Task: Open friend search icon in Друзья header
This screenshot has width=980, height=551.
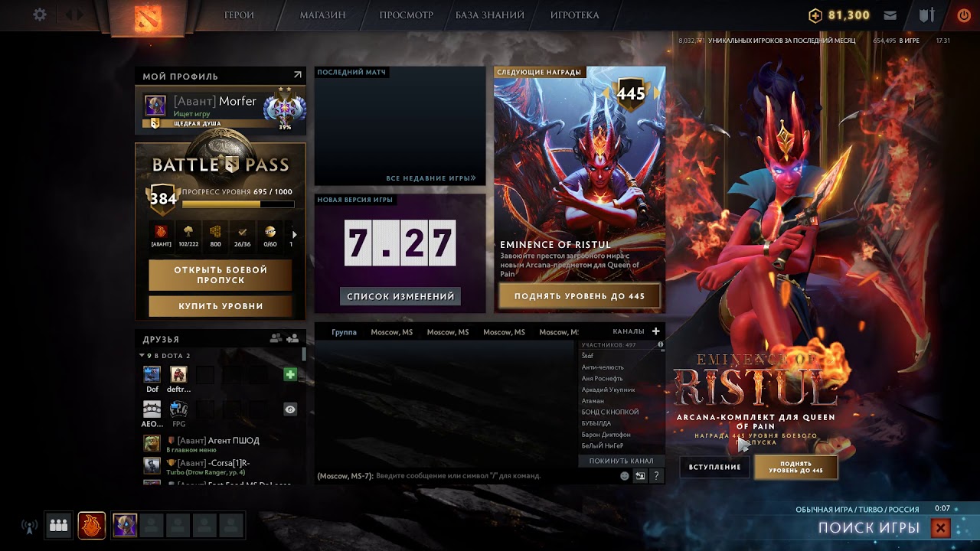Action: point(276,338)
